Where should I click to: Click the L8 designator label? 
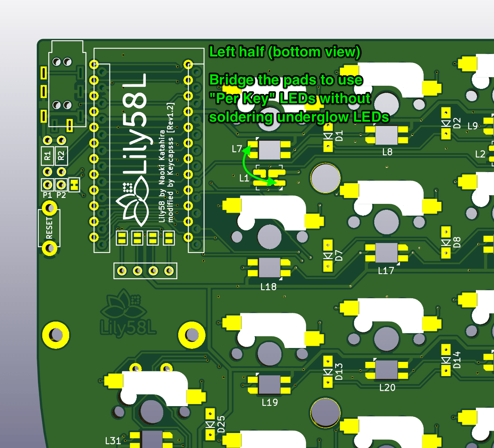pos(387,152)
